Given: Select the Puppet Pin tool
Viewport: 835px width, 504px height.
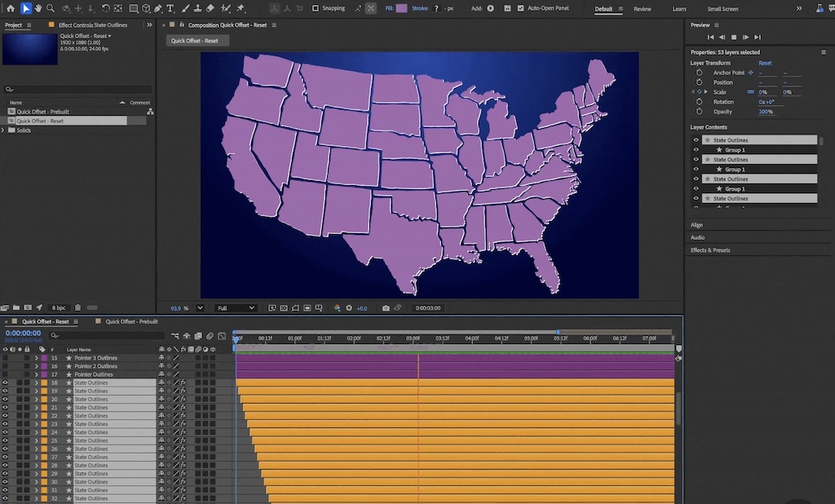Looking at the screenshot, I should 241,8.
